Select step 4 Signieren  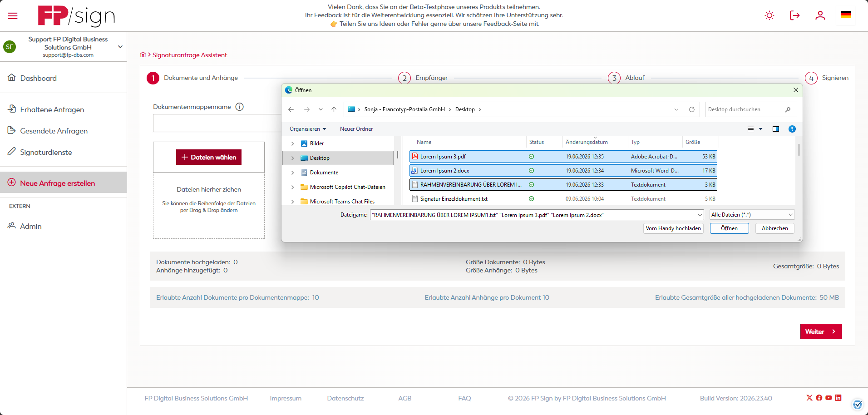[x=827, y=78]
